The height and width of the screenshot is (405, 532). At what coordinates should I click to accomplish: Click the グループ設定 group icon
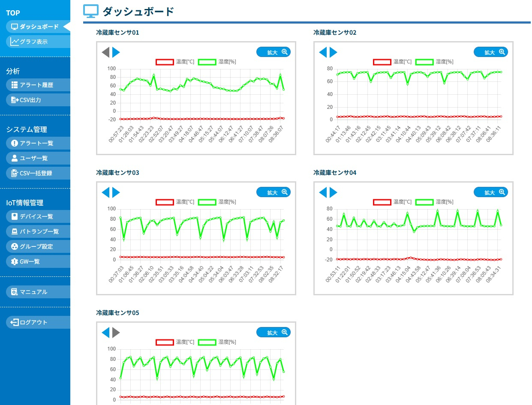[15, 246]
